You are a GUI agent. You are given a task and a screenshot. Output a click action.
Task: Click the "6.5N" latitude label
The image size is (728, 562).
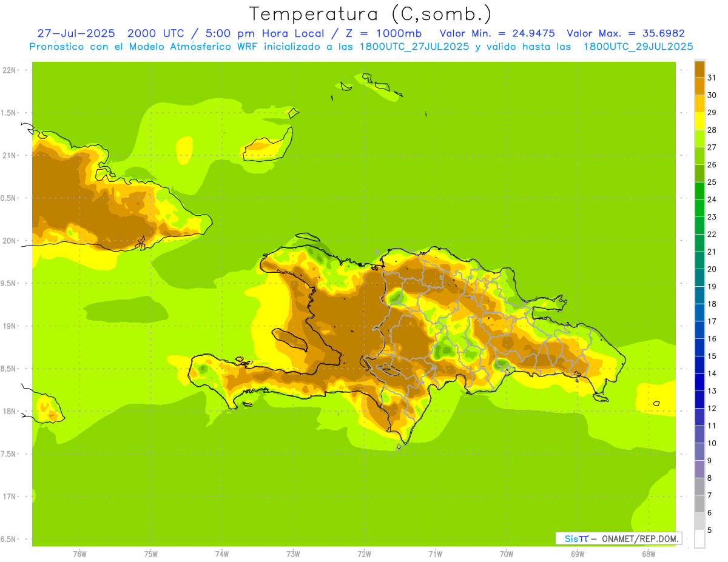point(8,540)
